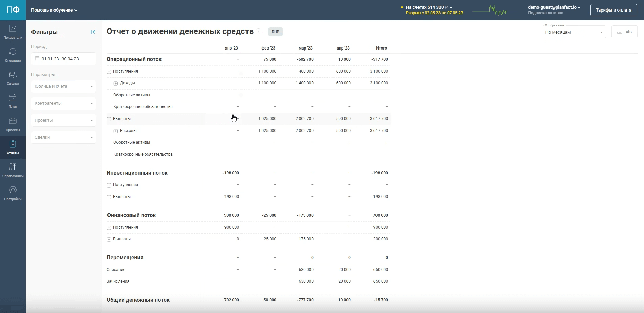Open Отображение По месяцам dropdown
This screenshot has width=644, height=313.
(x=574, y=32)
